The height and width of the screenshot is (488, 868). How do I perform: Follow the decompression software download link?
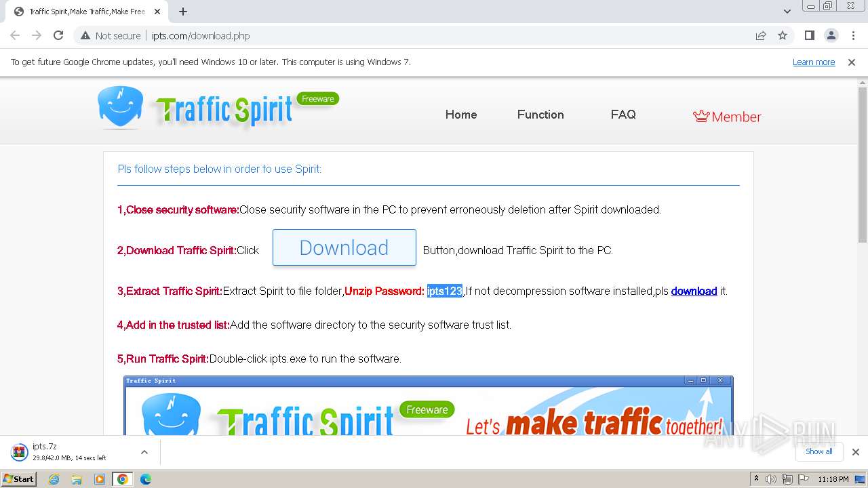coord(694,291)
